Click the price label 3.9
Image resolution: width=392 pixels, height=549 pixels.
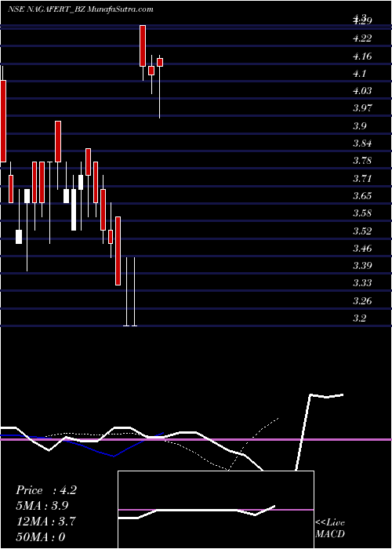[360, 126]
